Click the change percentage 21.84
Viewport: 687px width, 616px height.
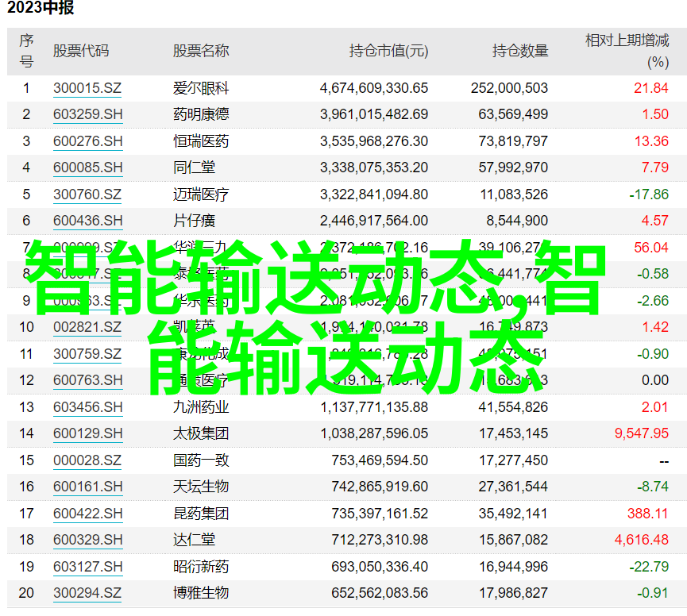point(651,88)
